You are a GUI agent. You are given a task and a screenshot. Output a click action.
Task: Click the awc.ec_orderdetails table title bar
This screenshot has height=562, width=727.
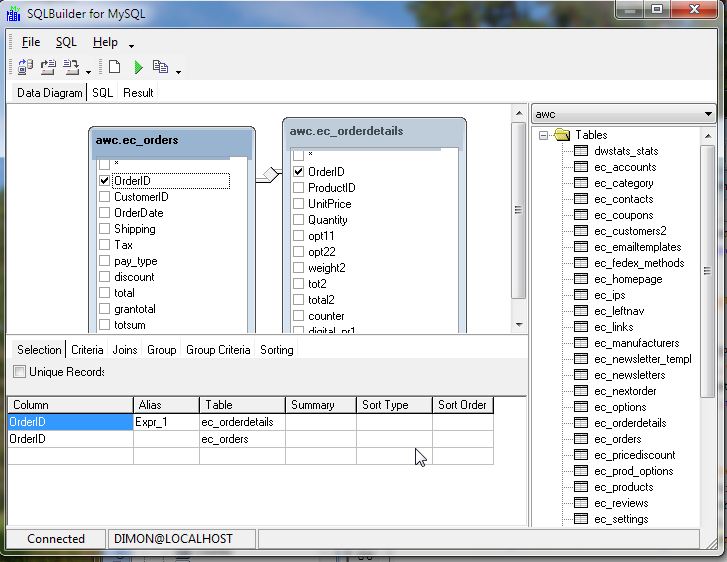pos(374,132)
